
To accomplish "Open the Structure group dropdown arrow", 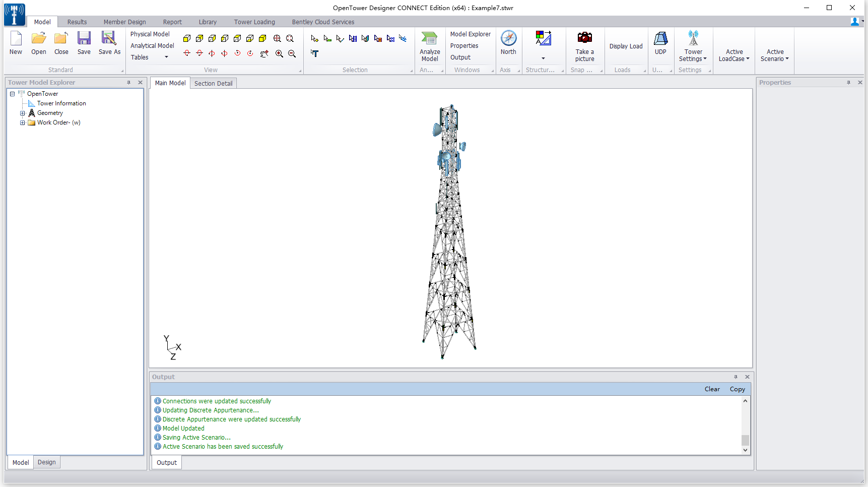I will click(543, 58).
